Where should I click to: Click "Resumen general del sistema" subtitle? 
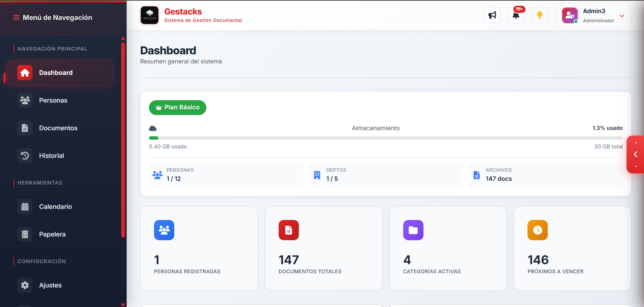[181, 61]
